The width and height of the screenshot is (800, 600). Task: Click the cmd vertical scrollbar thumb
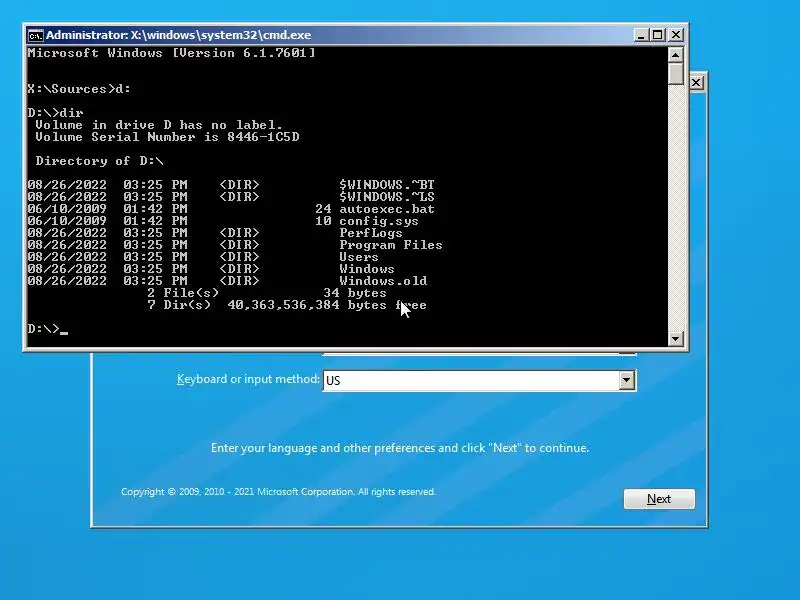coord(676,73)
